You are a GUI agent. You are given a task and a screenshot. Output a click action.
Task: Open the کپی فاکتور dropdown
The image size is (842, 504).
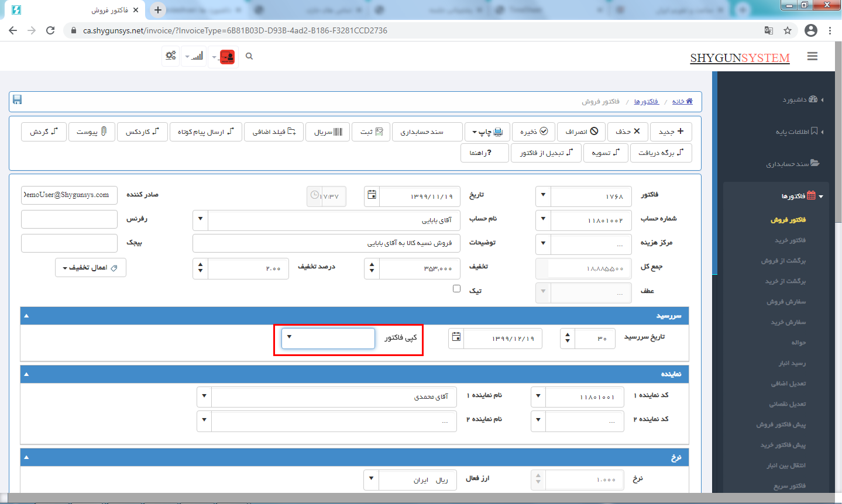tap(328, 338)
